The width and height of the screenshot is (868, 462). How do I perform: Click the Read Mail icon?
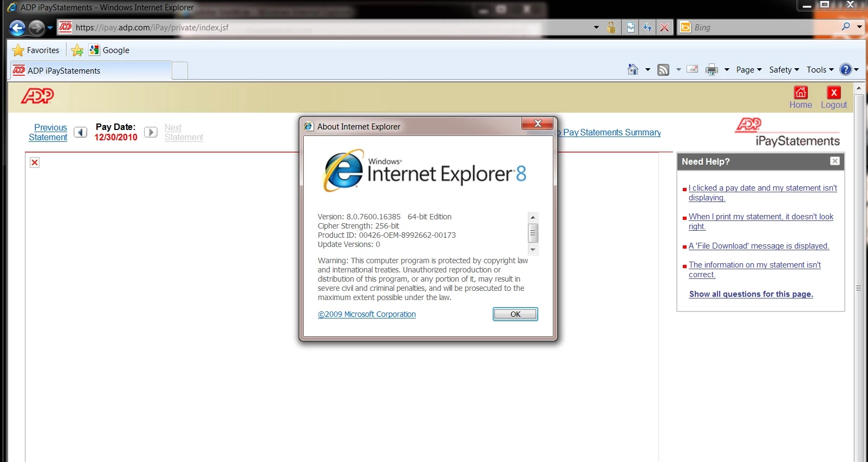pyautogui.click(x=692, y=69)
